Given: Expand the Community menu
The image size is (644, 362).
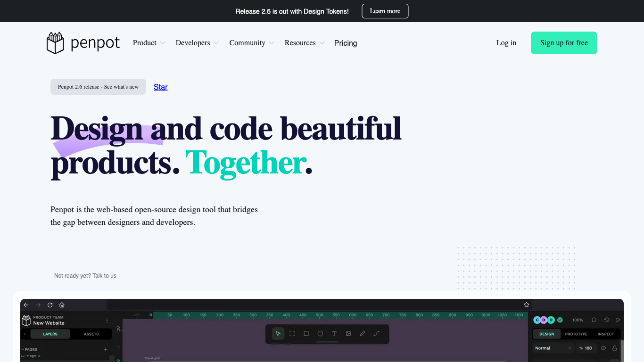Looking at the screenshot, I should point(252,43).
